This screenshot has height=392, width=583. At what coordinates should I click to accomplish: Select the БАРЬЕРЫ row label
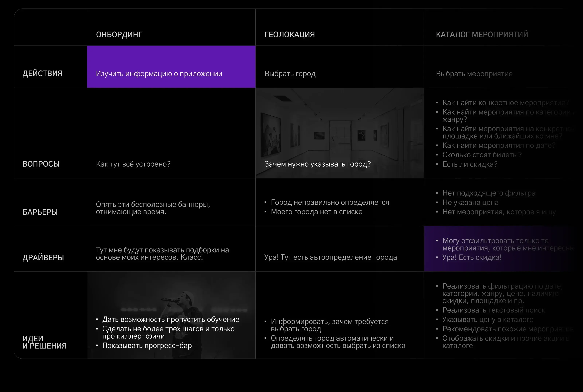(40, 212)
